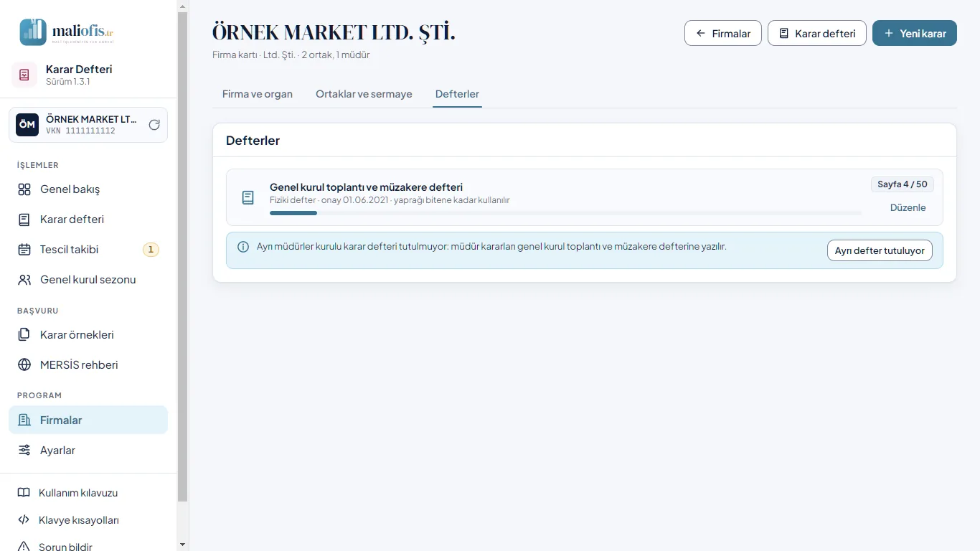Switch to the Ortaklar ve sermaye tab
This screenshot has width=980, height=551.
coord(364,94)
